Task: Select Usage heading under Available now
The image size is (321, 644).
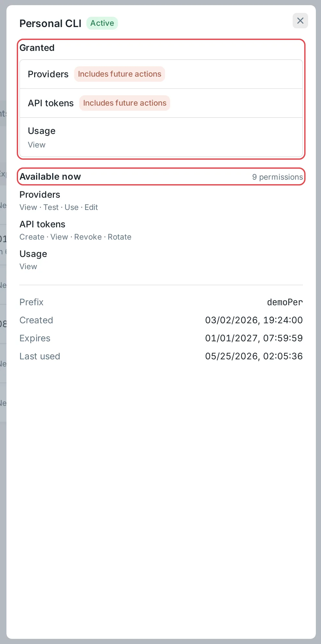Action: 34,254
